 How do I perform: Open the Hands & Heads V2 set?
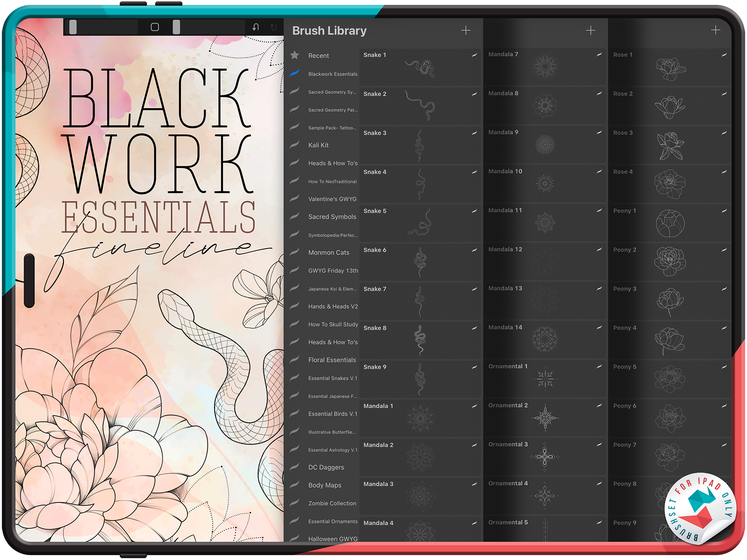coord(324,307)
